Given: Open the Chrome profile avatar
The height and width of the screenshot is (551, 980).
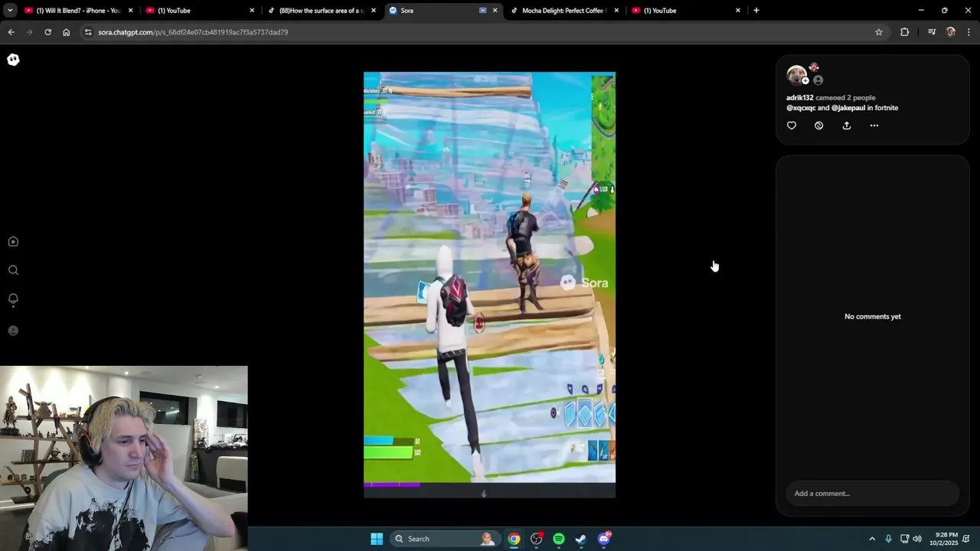Looking at the screenshot, I should tap(951, 32).
